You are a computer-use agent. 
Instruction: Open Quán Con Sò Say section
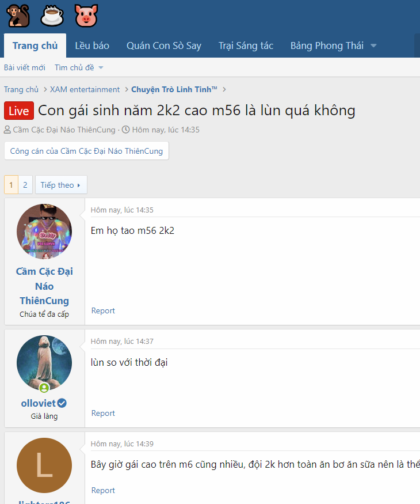coord(164,46)
